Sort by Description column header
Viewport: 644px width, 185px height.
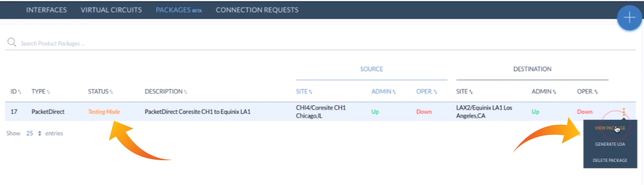click(x=165, y=92)
